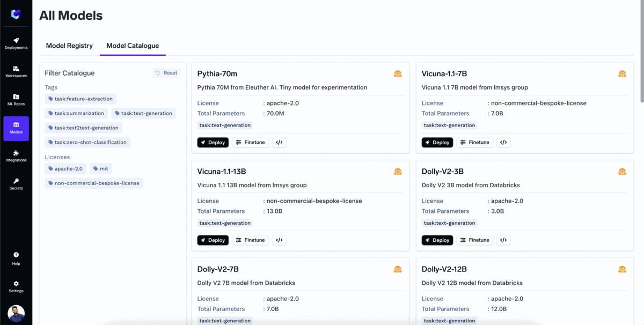The image size is (644, 325).
Task: Click task:text-generation tag on Dolly-V2-3B card
Action: [449, 223]
